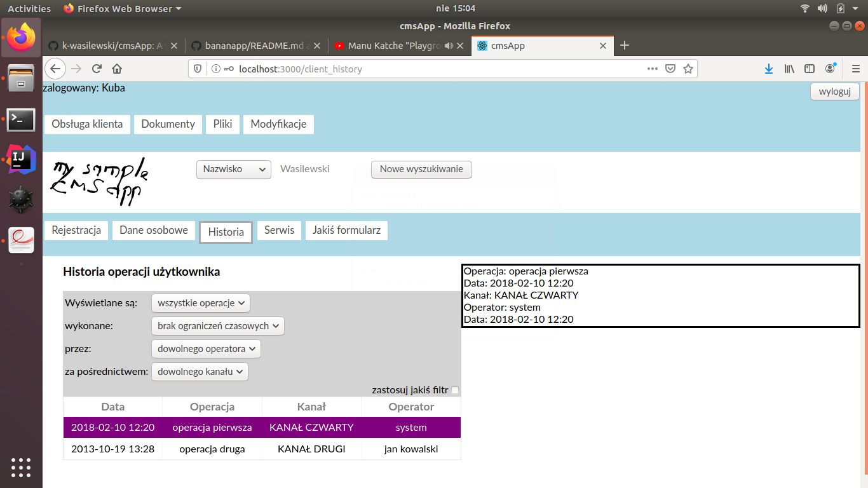Open the browser home page icon
Viewport: 868px width, 488px height.
(117, 69)
